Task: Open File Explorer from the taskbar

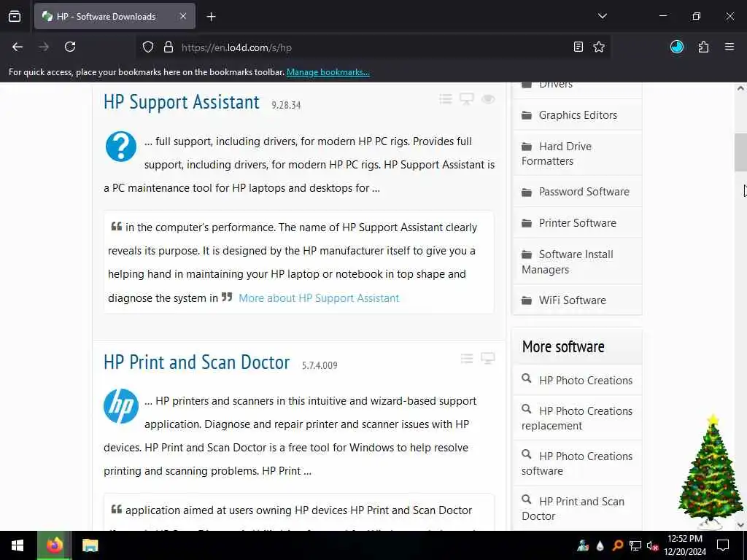Action: pos(90,545)
